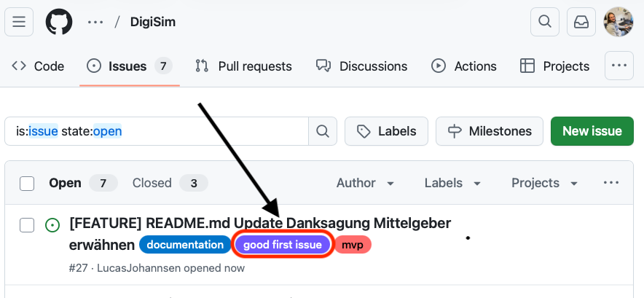Screen dimensions: 644x298
Task: Click the green New issue button
Action: pyautogui.click(x=592, y=131)
